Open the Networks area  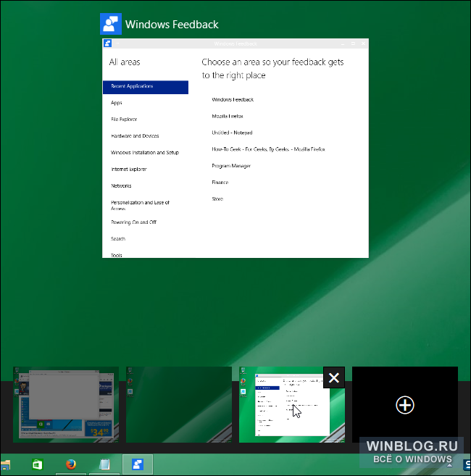tap(121, 185)
